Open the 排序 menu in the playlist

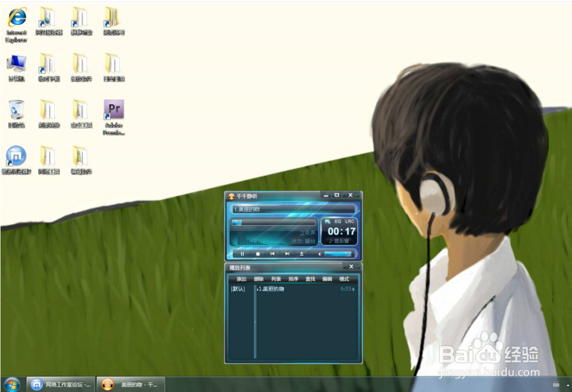293,279
